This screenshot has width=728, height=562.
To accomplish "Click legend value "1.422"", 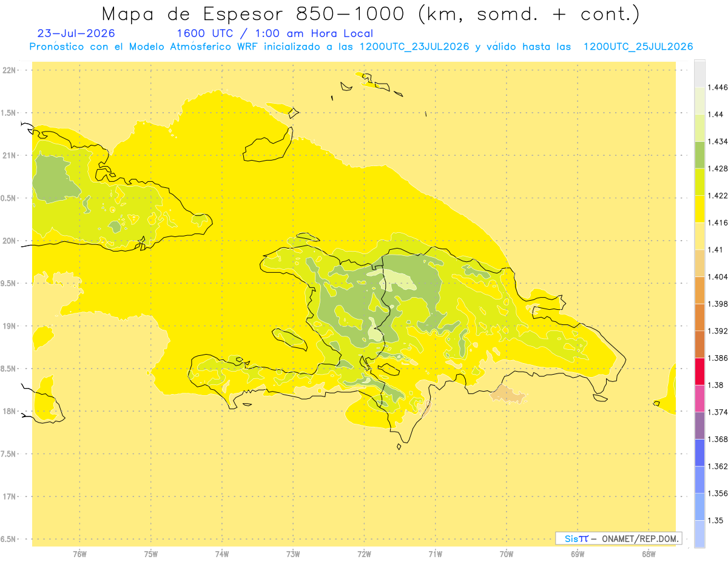I will tap(718, 195).
